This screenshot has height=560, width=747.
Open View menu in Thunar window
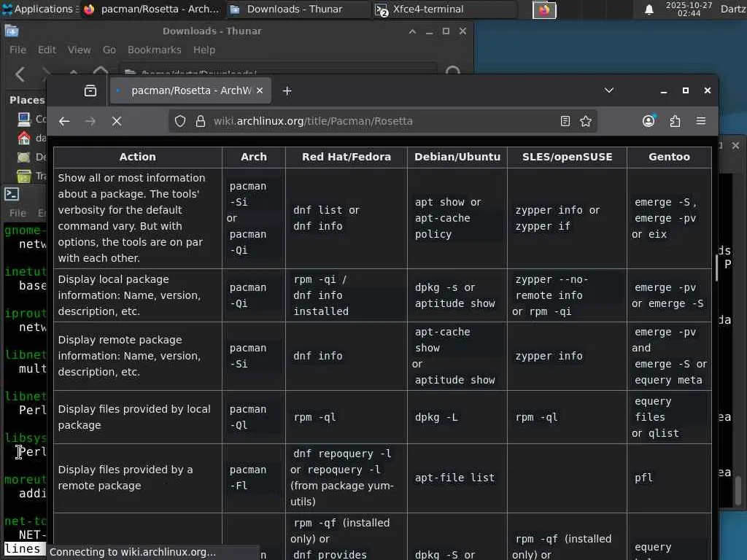(x=79, y=50)
